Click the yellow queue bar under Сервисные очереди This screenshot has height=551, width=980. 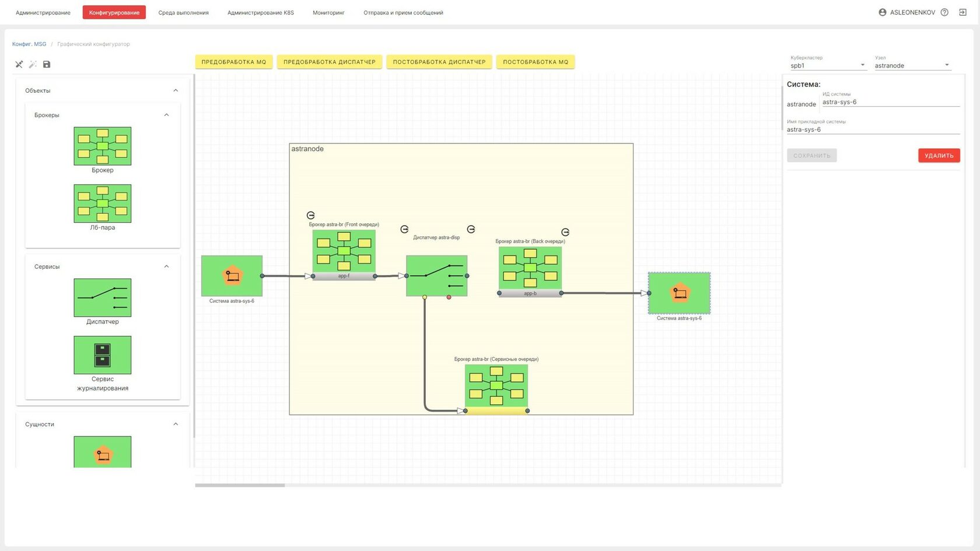pyautogui.click(x=496, y=411)
